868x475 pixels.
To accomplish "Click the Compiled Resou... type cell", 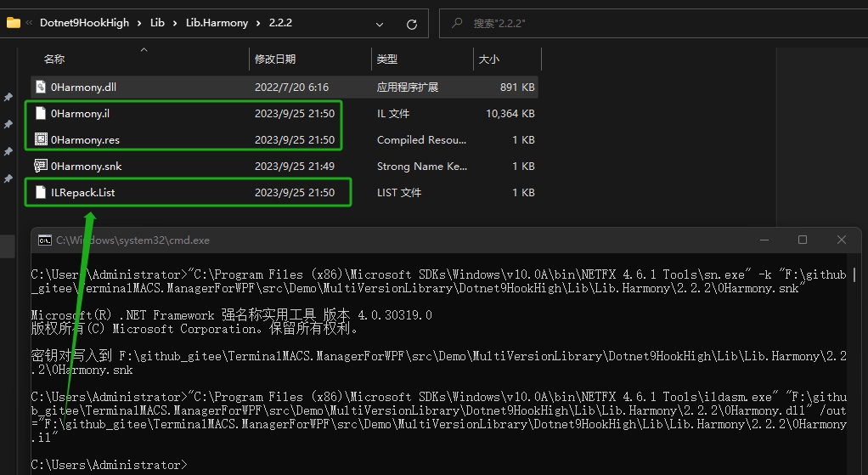I will pos(422,139).
